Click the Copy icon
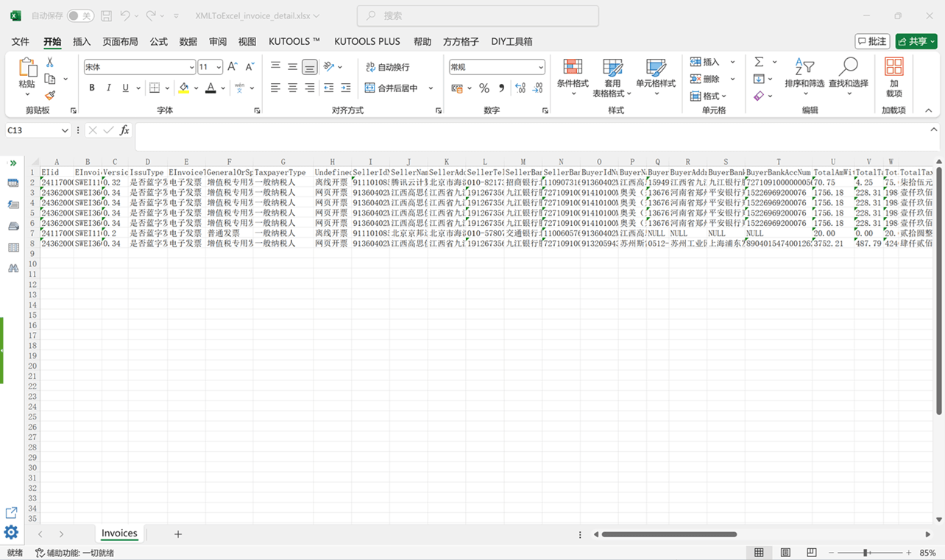Viewport: 945px width, 560px height. pyautogui.click(x=50, y=79)
